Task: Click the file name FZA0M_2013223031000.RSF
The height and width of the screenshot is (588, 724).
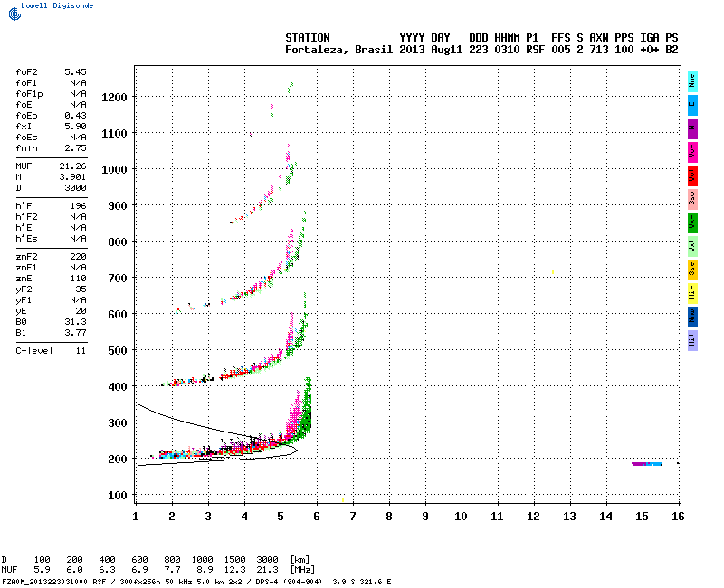Action: click(x=54, y=582)
